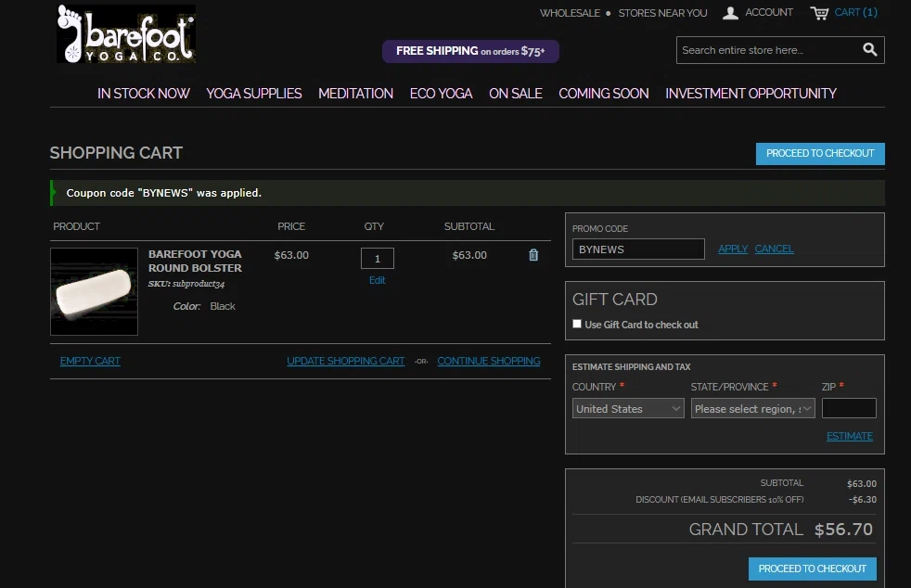Open the Country dropdown

pyautogui.click(x=628, y=408)
